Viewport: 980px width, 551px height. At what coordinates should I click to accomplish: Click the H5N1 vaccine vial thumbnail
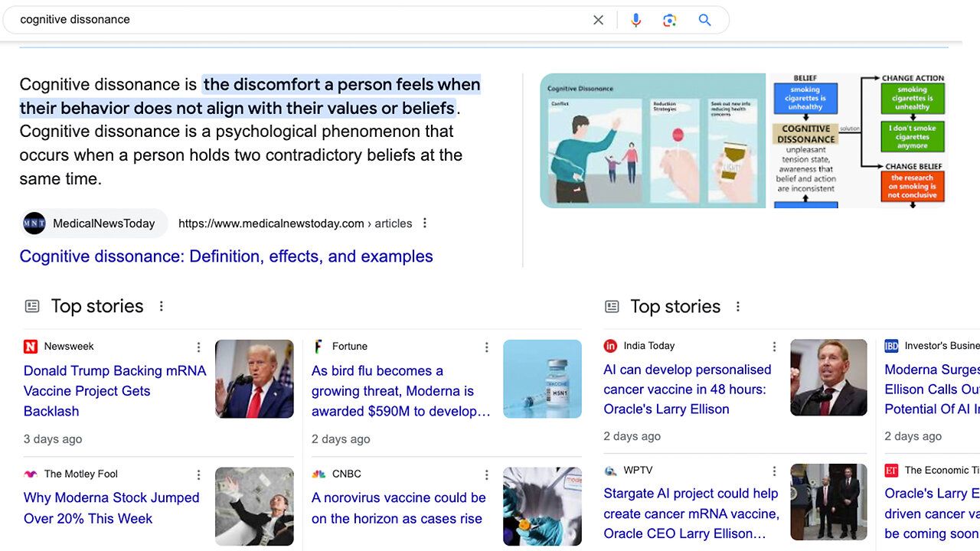point(542,379)
